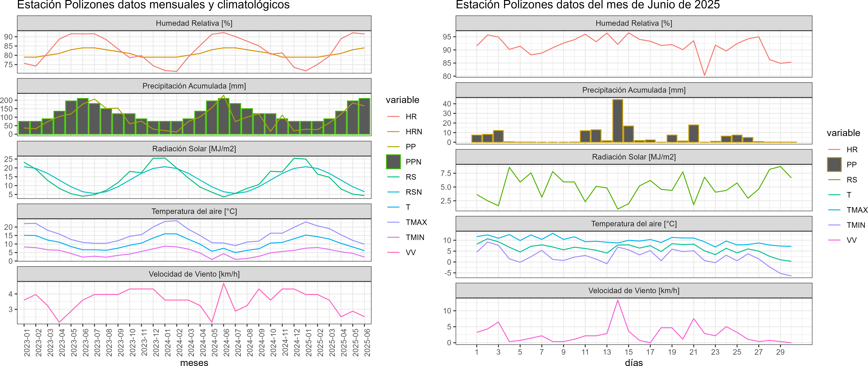Viewport: 868px width, 366px height.
Task: Click the HRN line swatch in the monthly legend
Action: 393,131
